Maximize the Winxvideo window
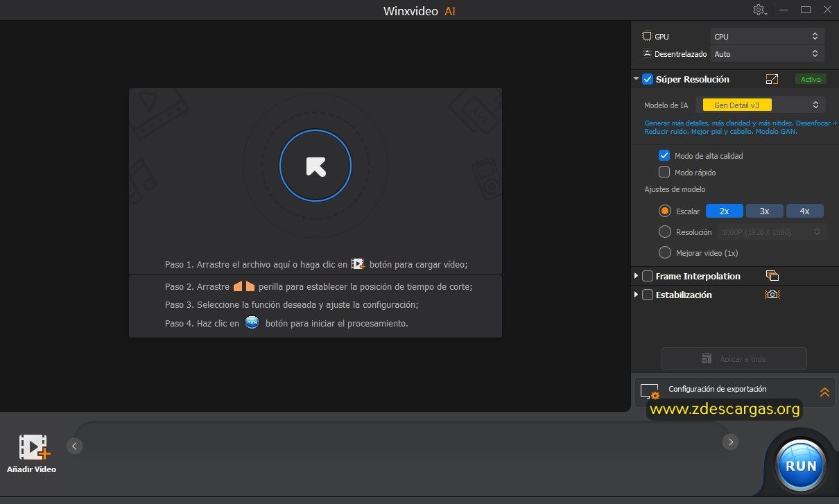Image resolution: width=839 pixels, height=504 pixels. 806,10
